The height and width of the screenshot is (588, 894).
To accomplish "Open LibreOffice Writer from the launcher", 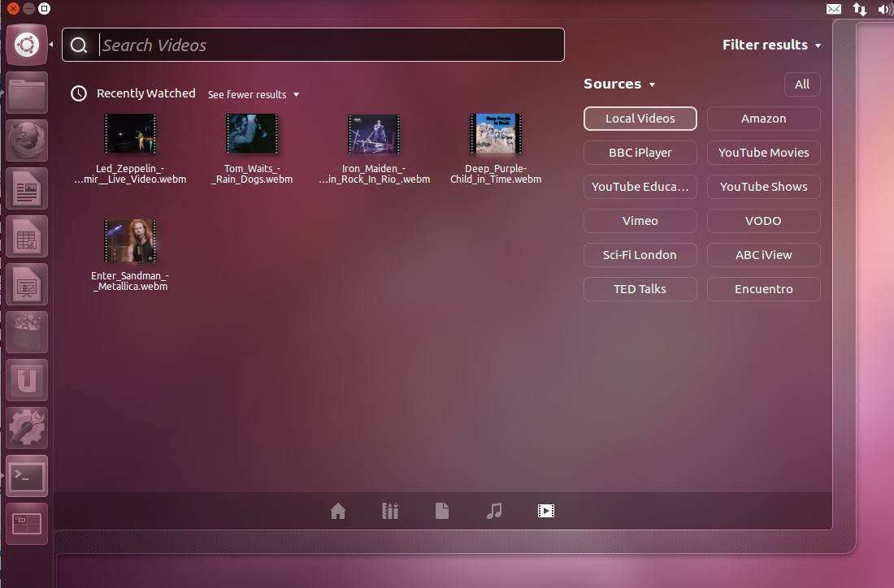I will (27, 188).
